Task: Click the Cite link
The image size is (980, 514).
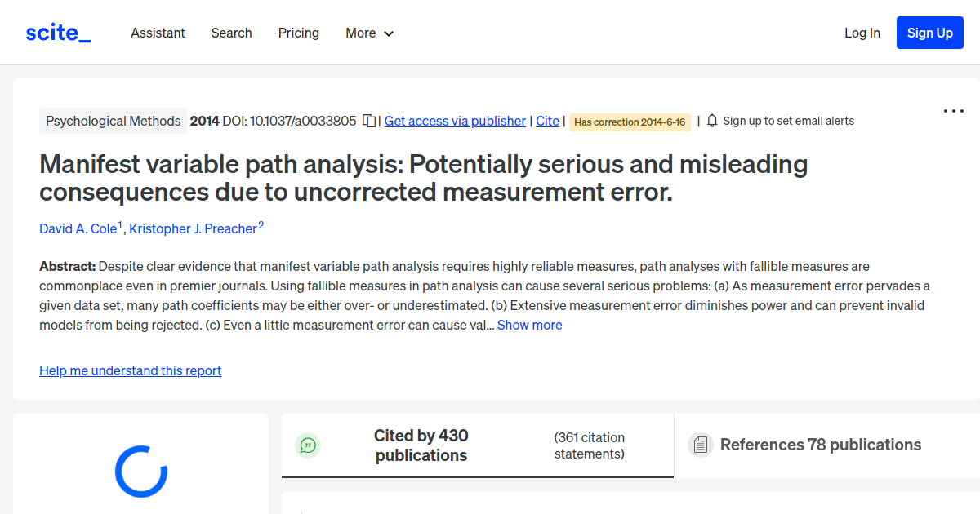Action: coord(547,121)
